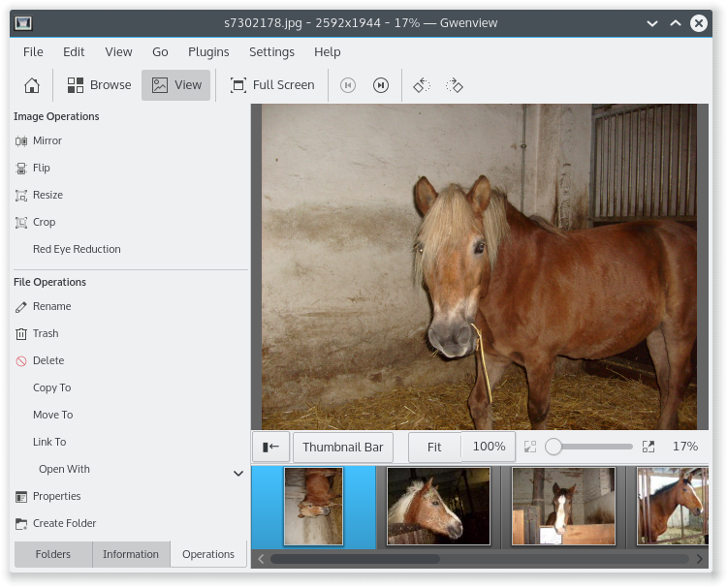Switch to the Folders tab

[53, 554]
